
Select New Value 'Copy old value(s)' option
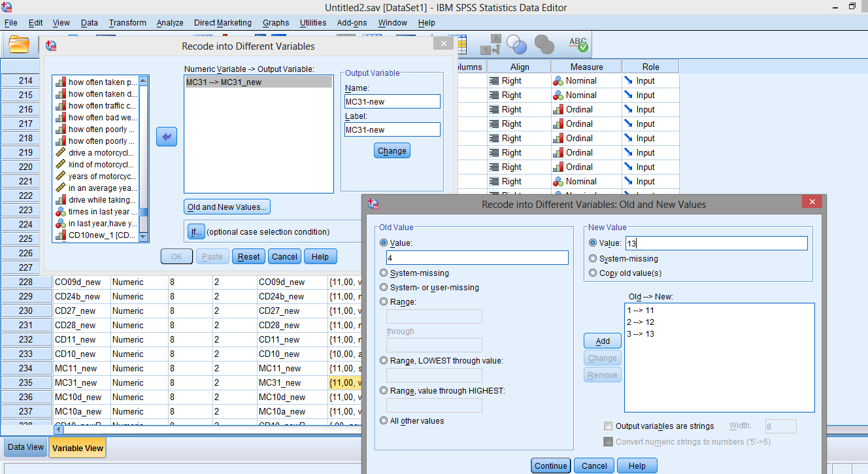(593, 273)
